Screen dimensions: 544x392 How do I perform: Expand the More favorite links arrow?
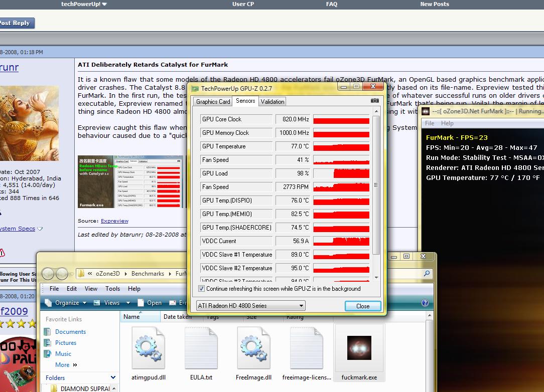(75, 365)
